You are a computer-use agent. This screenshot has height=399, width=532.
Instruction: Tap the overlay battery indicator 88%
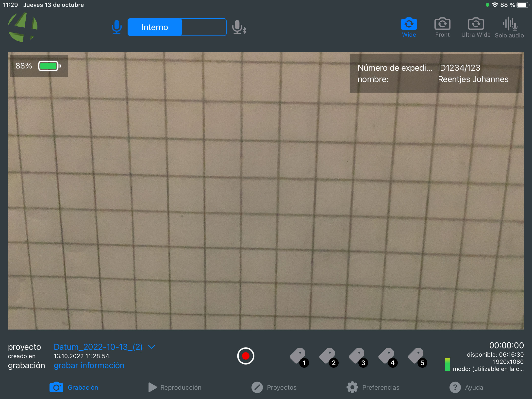point(39,66)
